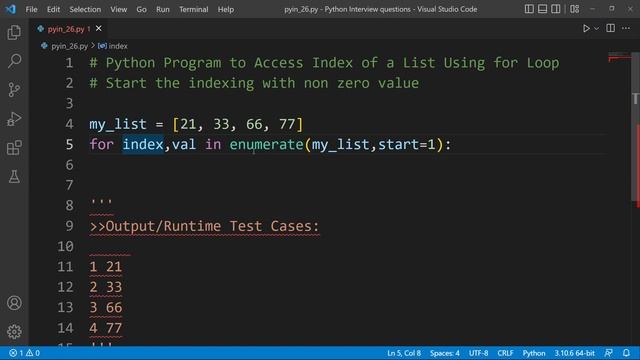Click the comment on line 2

tap(254, 83)
